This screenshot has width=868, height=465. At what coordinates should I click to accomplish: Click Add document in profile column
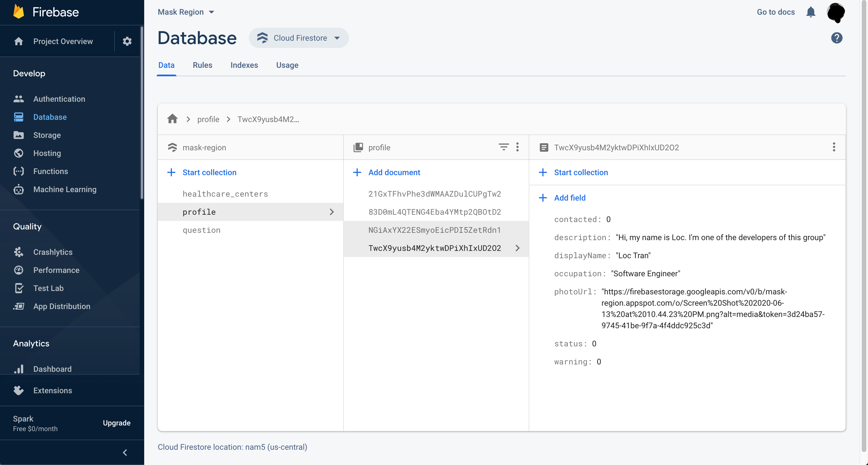pos(394,172)
